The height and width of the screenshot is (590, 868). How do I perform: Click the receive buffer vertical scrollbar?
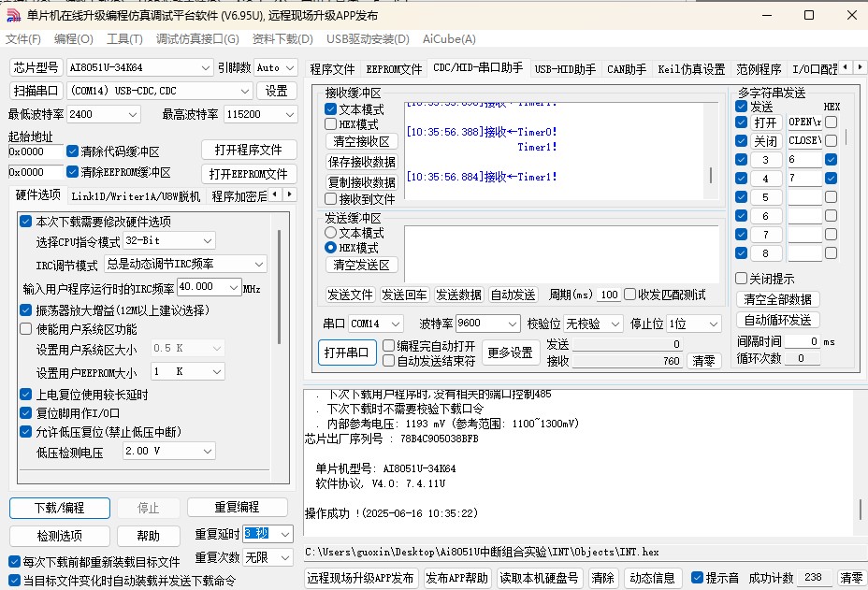click(x=711, y=176)
